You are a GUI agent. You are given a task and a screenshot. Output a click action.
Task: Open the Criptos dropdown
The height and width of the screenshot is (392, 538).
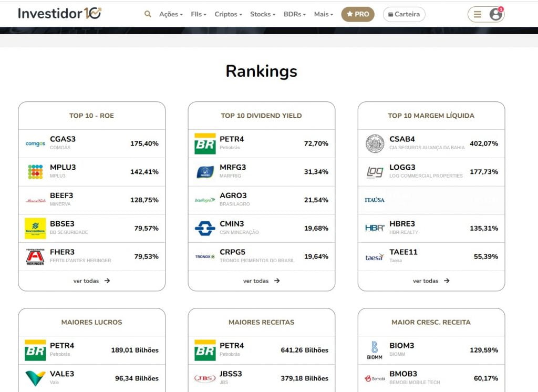click(x=228, y=14)
